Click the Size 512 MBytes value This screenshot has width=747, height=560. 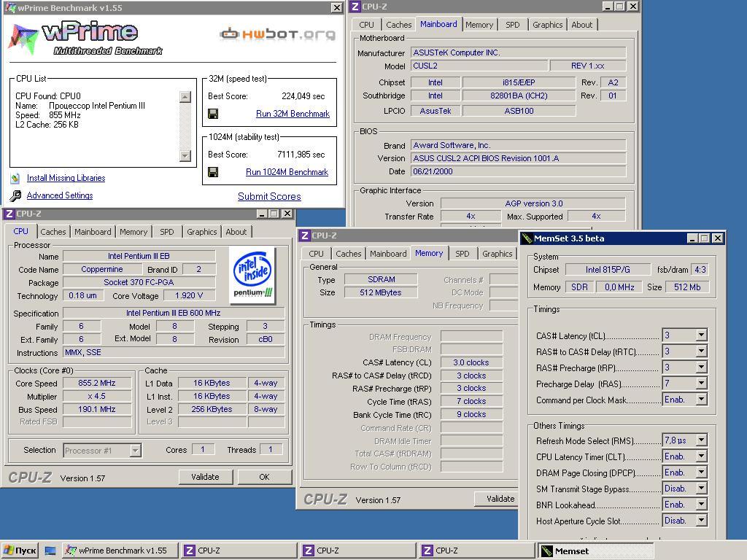381,292
